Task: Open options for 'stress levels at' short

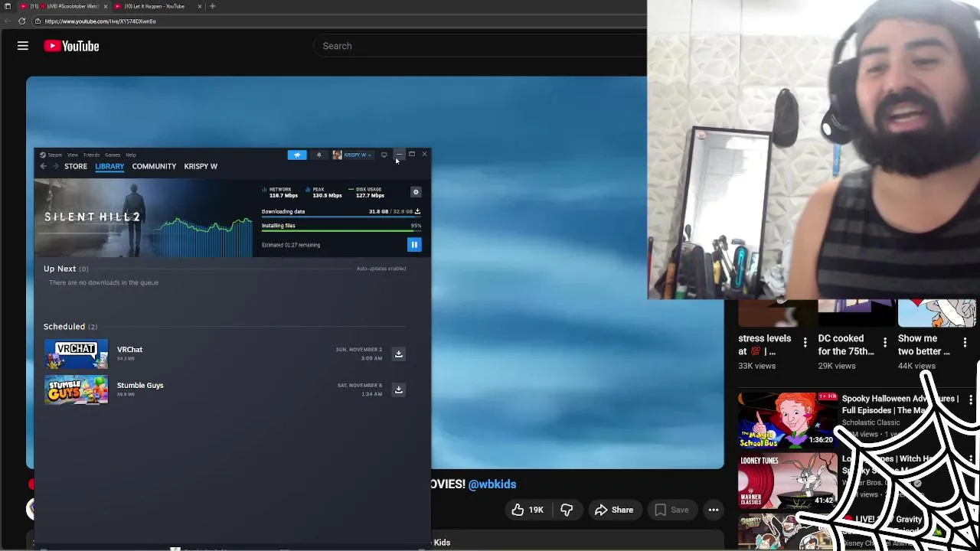Action: (805, 343)
